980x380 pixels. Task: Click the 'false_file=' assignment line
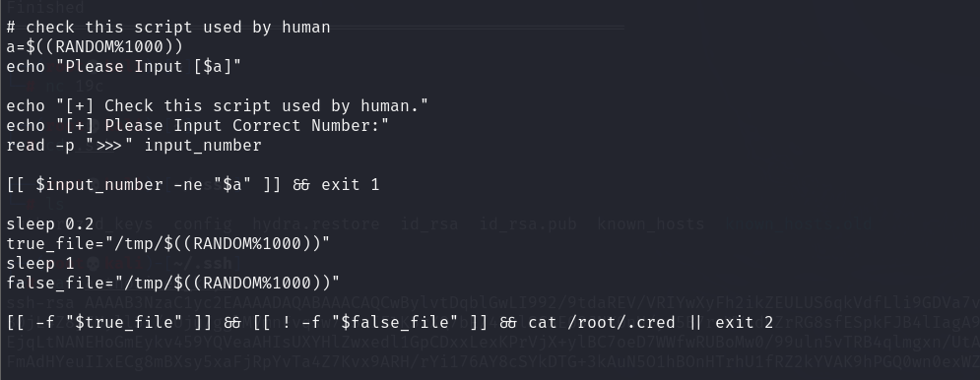173,284
